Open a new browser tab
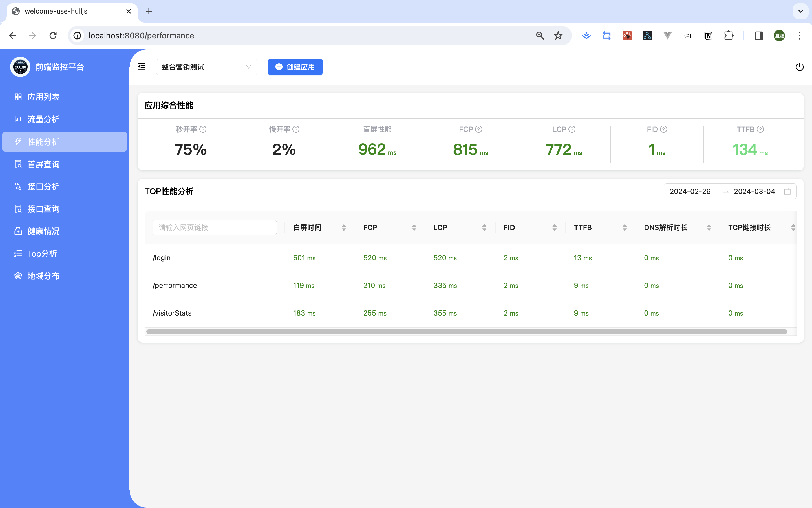The height and width of the screenshot is (508, 812). tap(149, 11)
